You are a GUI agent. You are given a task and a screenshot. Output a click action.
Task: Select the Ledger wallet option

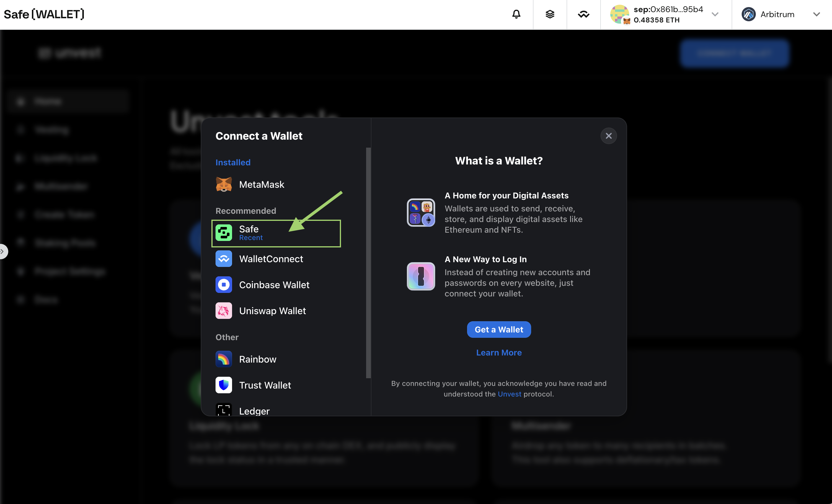pyautogui.click(x=254, y=410)
